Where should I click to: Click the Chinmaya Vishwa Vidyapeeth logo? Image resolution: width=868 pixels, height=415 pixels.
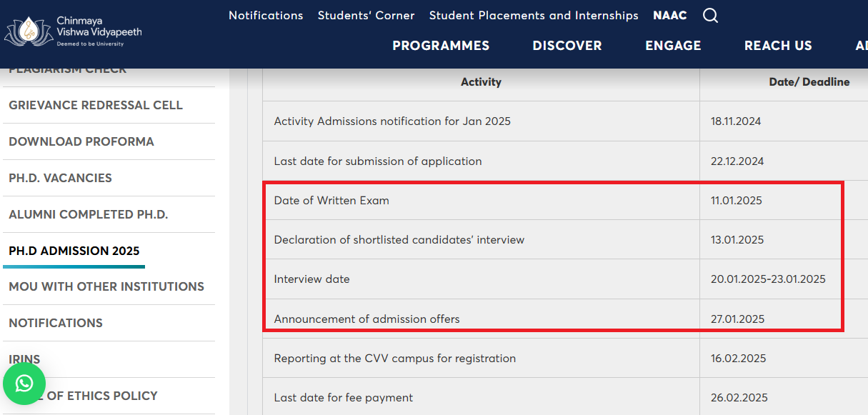74,32
